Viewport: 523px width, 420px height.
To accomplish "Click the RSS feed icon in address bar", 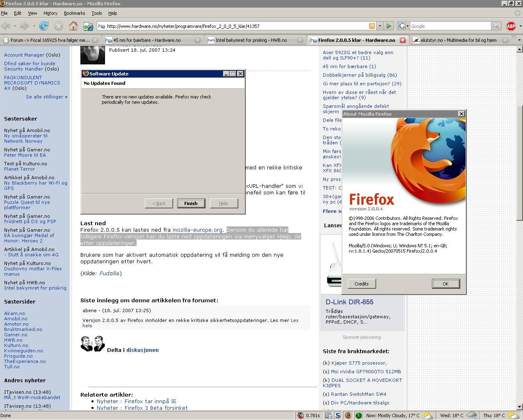I will pyautogui.click(x=372, y=26).
